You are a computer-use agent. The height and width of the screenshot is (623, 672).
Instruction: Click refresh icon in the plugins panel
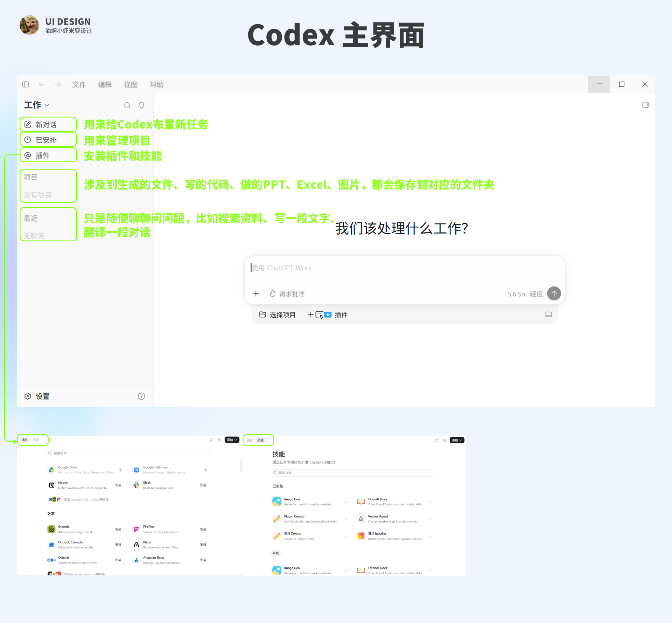(211, 440)
